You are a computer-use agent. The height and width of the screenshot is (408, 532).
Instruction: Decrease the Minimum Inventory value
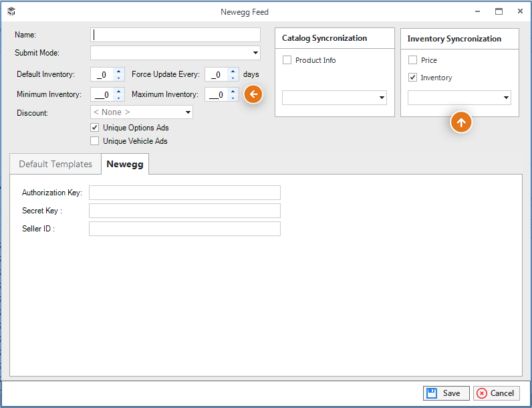click(118, 98)
